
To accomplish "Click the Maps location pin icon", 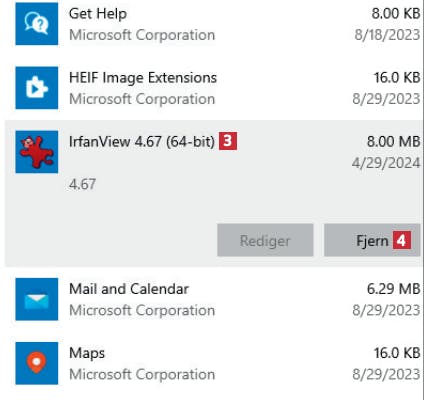I will click(x=37, y=363).
